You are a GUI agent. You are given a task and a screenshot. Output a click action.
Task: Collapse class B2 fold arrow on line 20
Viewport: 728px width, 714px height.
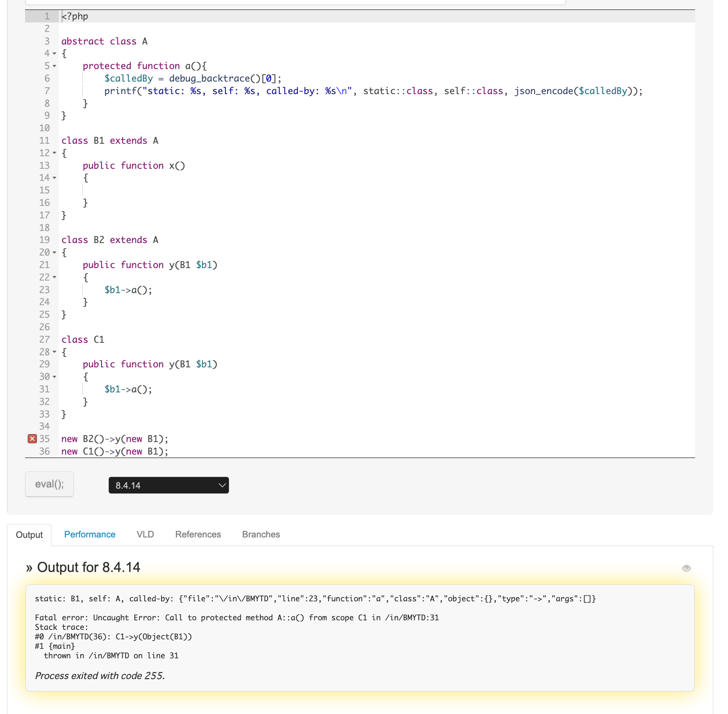(54, 253)
